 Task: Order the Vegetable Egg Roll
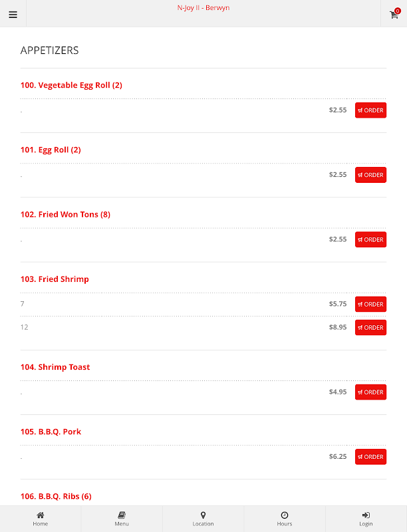pos(370,110)
